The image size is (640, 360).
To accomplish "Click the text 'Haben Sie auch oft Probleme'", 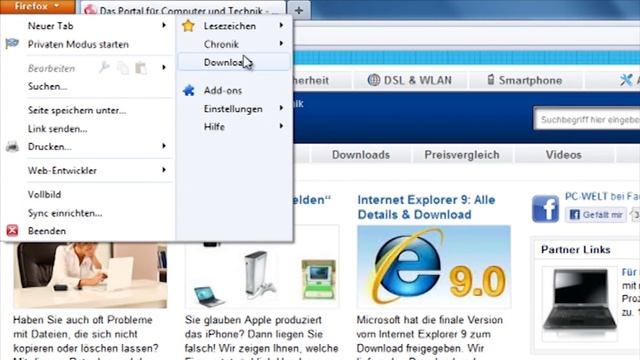I will click(82, 320).
